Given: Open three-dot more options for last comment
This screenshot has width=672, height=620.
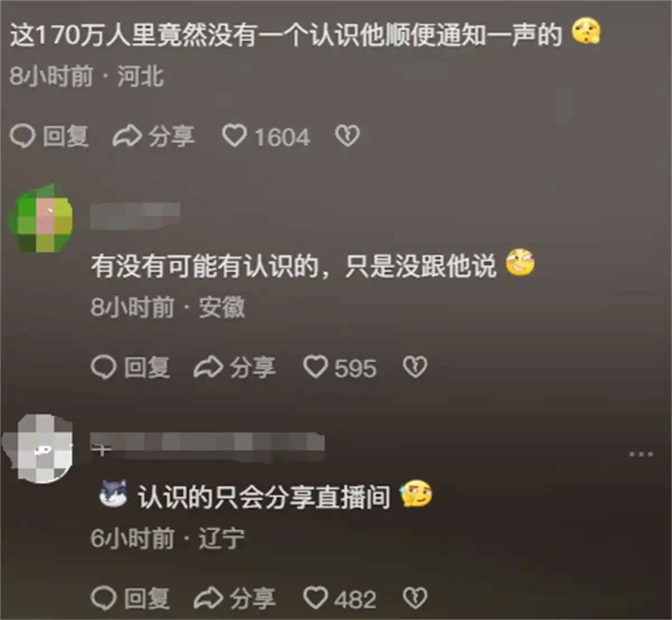Looking at the screenshot, I should coord(641,454).
